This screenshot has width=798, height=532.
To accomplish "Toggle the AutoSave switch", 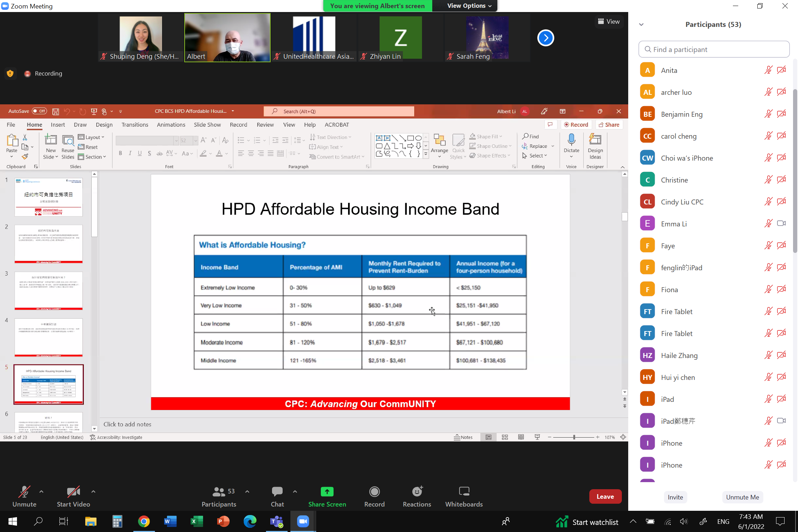I will coord(39,111).
